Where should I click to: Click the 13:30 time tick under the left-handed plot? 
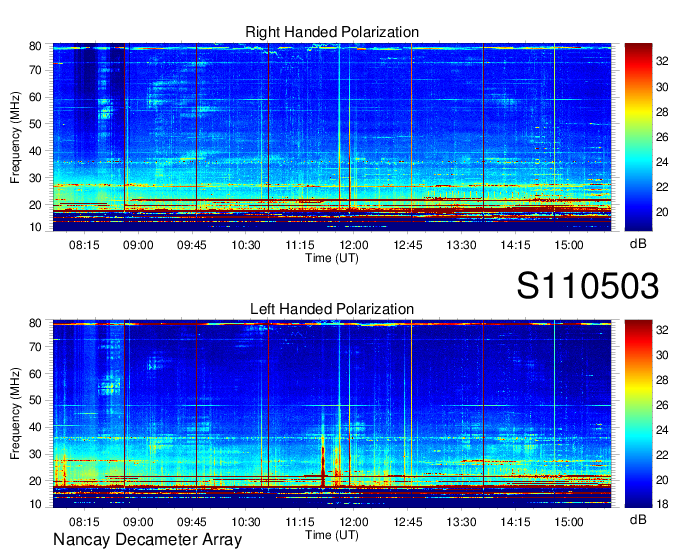pos(461,522)
